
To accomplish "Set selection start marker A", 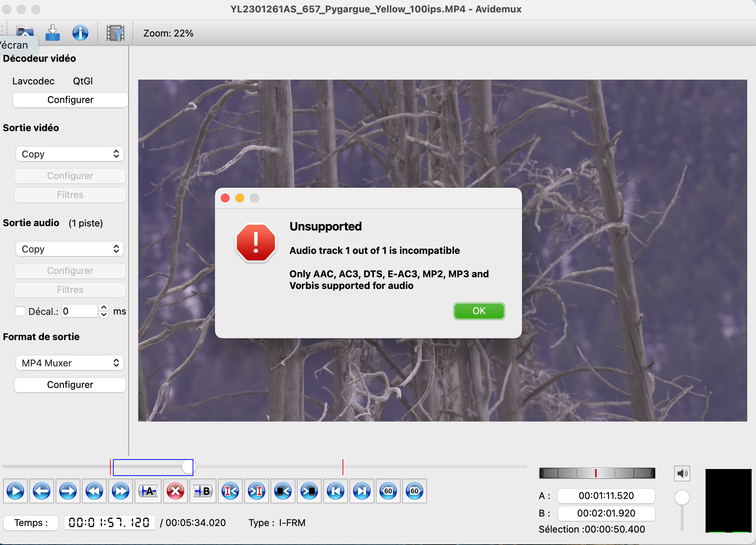I will [x=148, y=491].
